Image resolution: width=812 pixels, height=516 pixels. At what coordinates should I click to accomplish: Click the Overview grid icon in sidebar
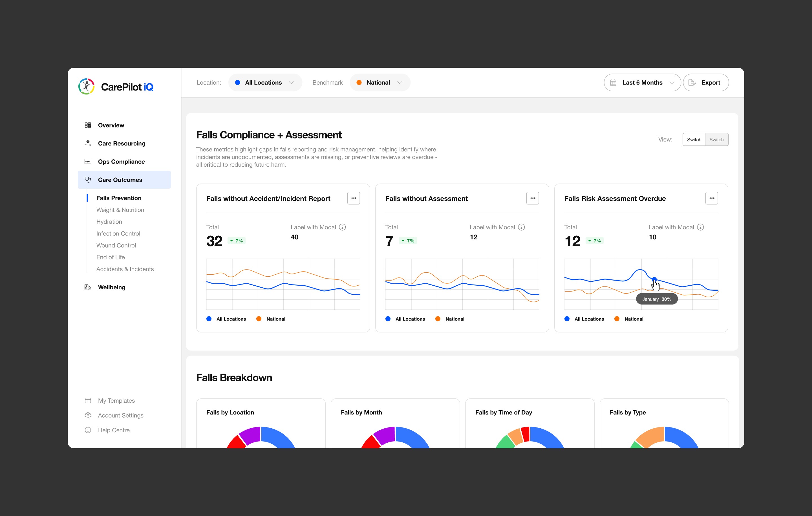point(88,125)
